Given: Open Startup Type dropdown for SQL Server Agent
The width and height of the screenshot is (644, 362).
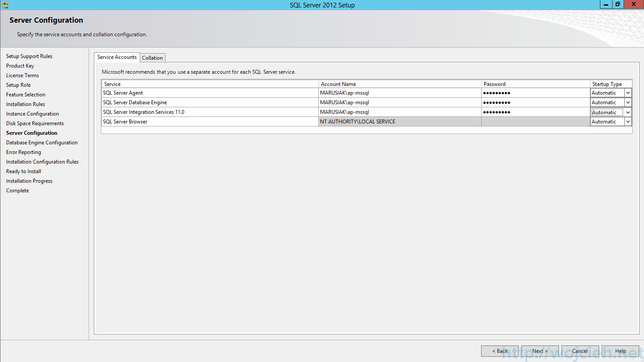Looking at the screenshot, I should coord(628,93).
